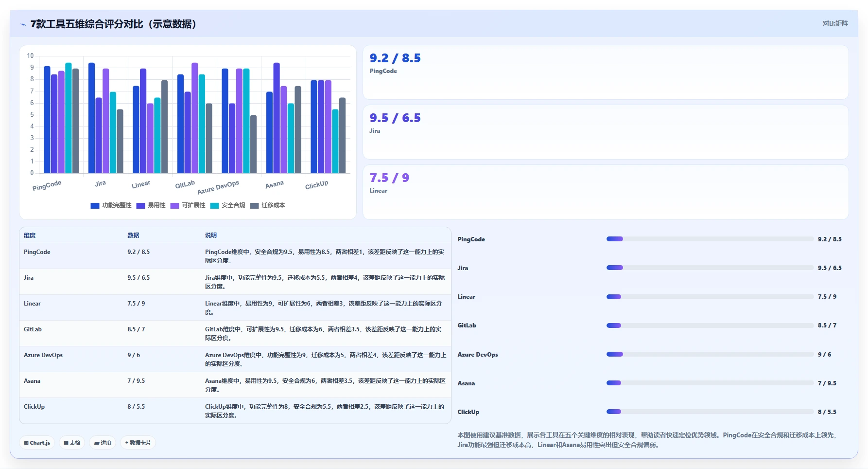
Task: Select the Jira 9.5 / 6.5 card
Action: coord(606,132)
